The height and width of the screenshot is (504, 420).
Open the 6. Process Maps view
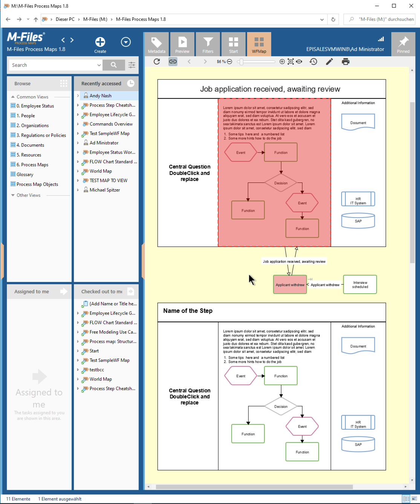point(32,165)
